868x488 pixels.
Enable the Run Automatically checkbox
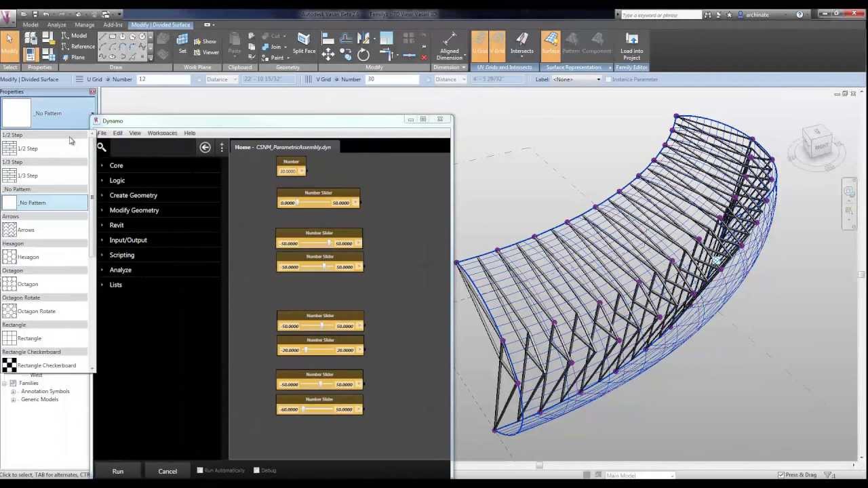pos(201,470)
